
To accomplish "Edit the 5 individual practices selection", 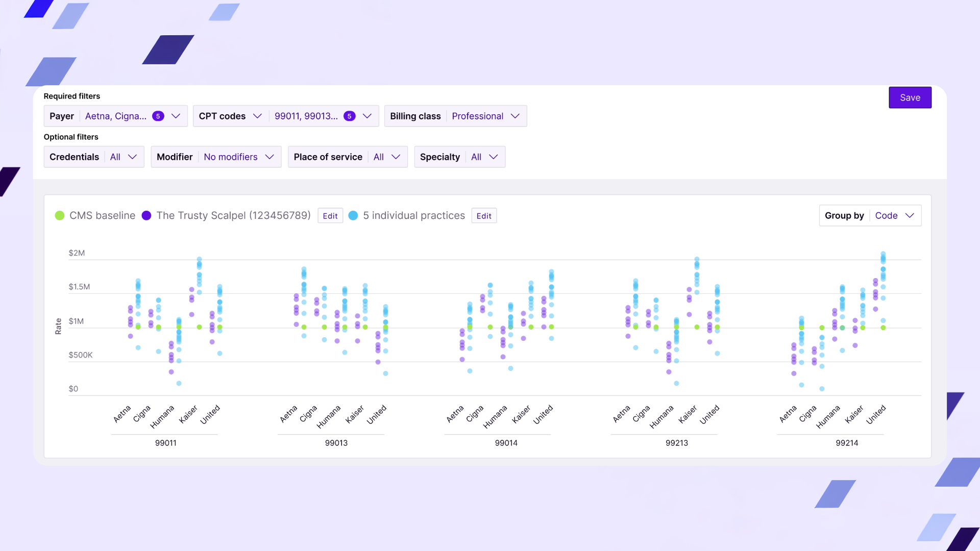I will click(x=483, y=215).
